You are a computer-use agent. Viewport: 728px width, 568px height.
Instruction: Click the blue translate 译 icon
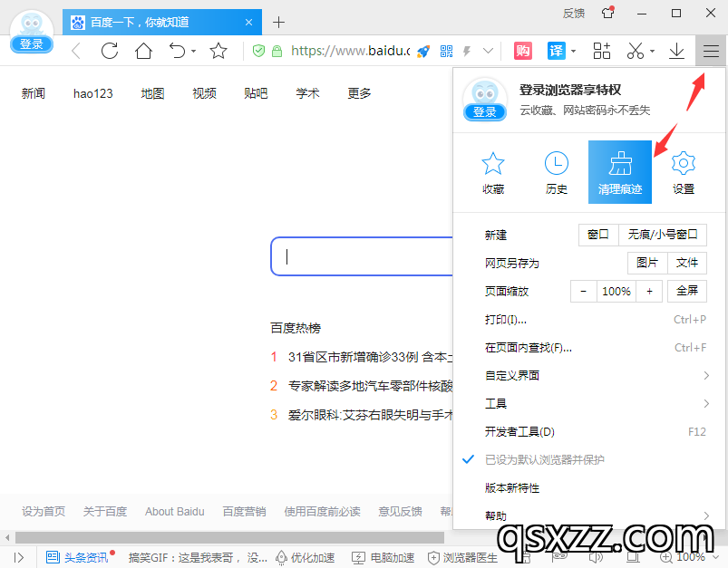coord(557,51)
